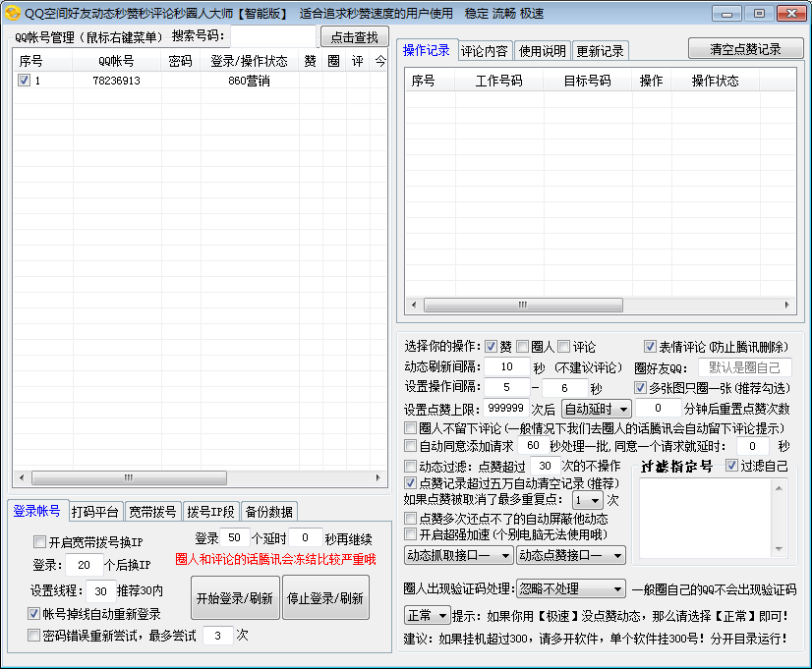Image resolution: width=812 pixels, height=669 pixels.
Task: Toggle 帐号掉线自动重新登录 checkbox
Action: tap(33, 614)
